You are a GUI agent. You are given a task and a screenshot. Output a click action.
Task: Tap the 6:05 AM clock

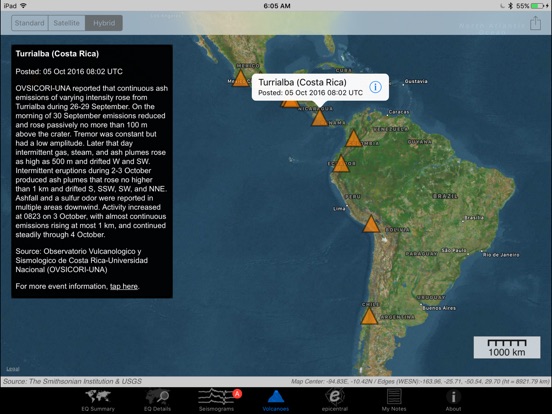(x=277, y=6)
